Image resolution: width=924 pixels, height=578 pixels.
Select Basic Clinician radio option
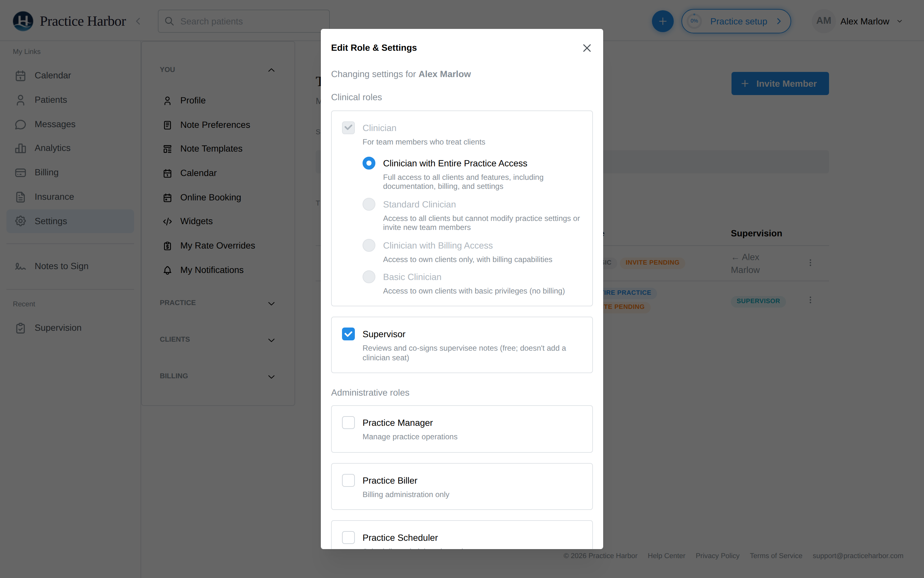tap(369, 277)
